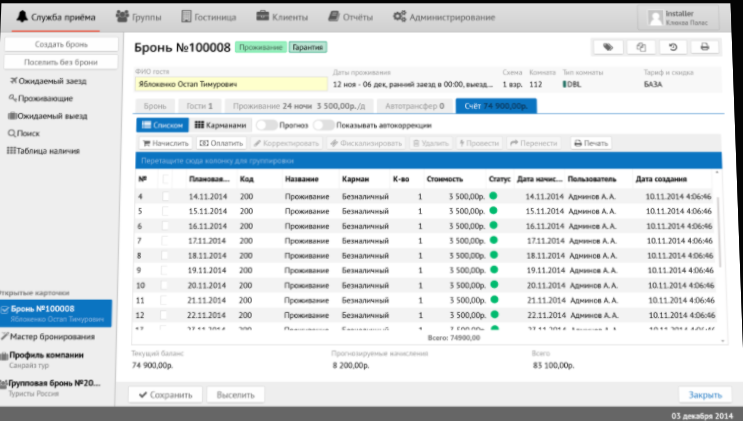Open booking history with the clock-arrow icon
Viewport: 743px width, 421px height.
[673, 47]
